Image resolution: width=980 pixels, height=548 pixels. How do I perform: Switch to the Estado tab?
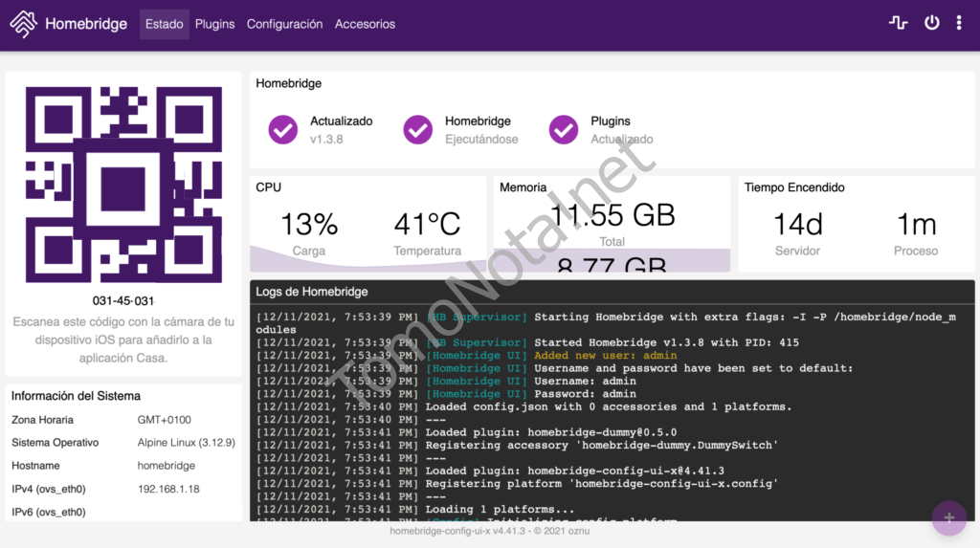(165, 24)
